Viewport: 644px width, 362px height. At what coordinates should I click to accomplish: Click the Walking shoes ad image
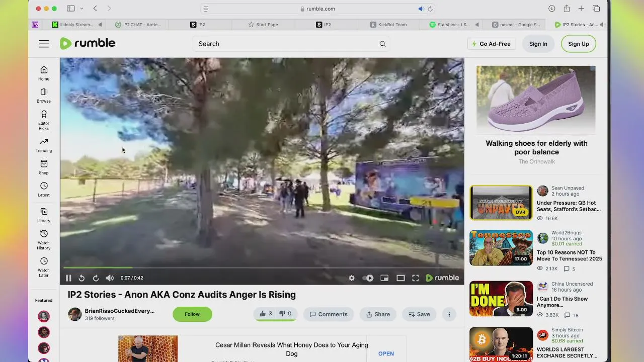(x=536, y=100)
